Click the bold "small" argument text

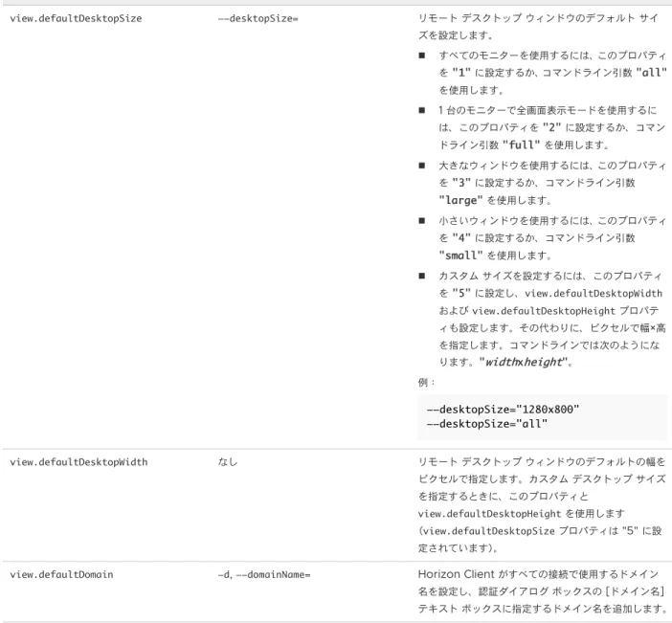[460, 256]
